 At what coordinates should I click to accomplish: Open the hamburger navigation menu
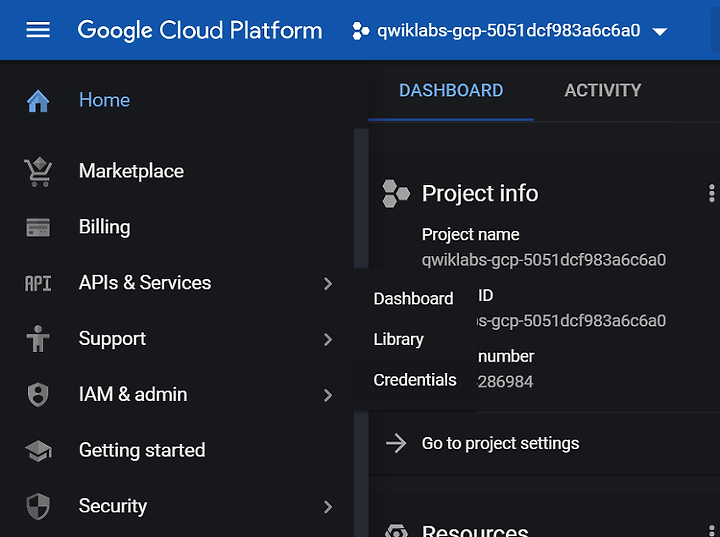click(38, 30)
